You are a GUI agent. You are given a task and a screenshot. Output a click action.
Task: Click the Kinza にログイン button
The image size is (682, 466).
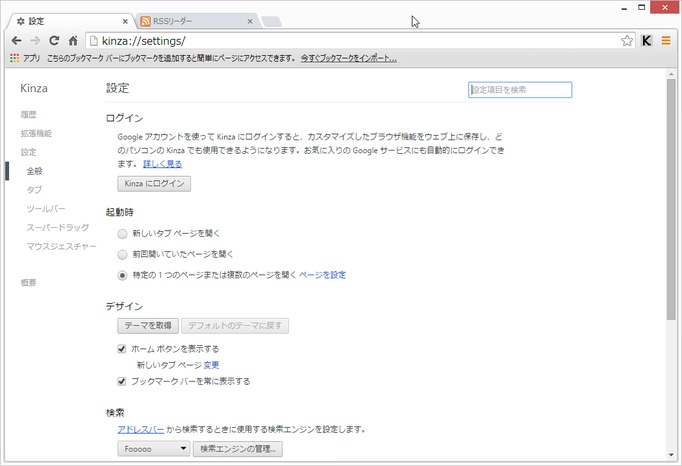[x=154, y=184]
